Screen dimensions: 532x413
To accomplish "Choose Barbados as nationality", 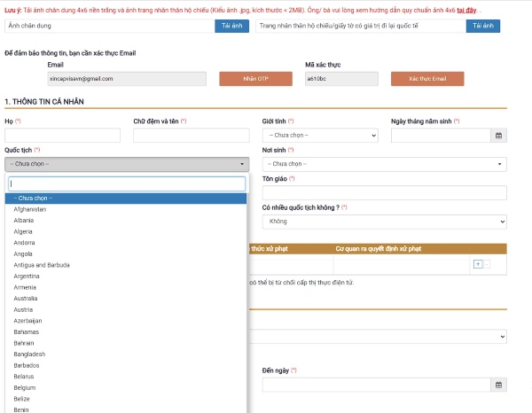I will pos(126,365).
